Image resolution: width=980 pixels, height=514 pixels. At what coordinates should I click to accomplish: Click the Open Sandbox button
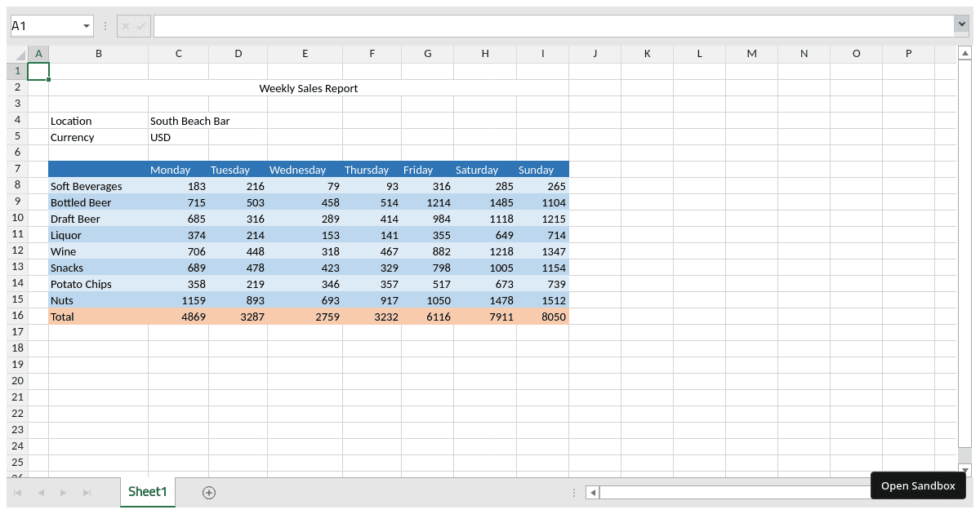[918, 485]
